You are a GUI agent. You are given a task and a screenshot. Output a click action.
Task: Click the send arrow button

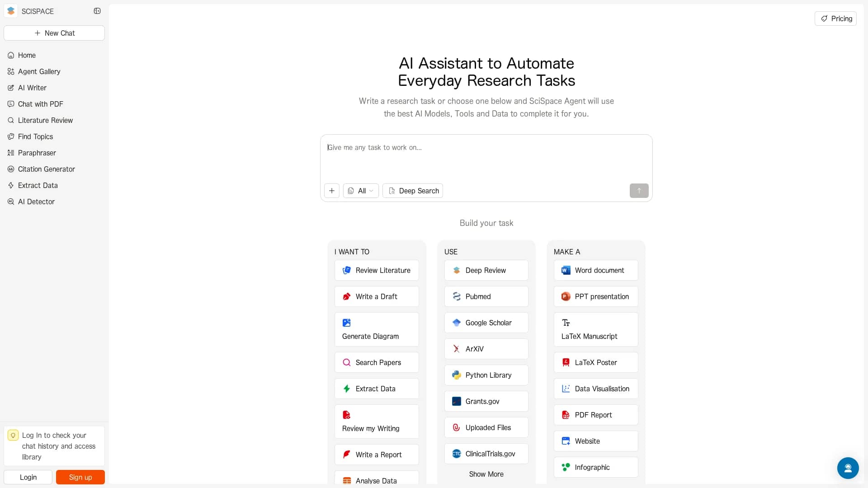(639, 191)
